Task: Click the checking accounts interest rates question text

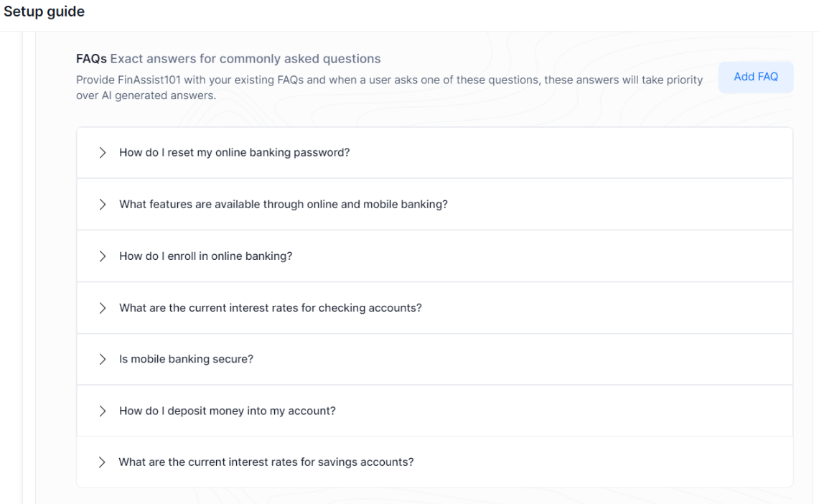Action: [270, 307]
